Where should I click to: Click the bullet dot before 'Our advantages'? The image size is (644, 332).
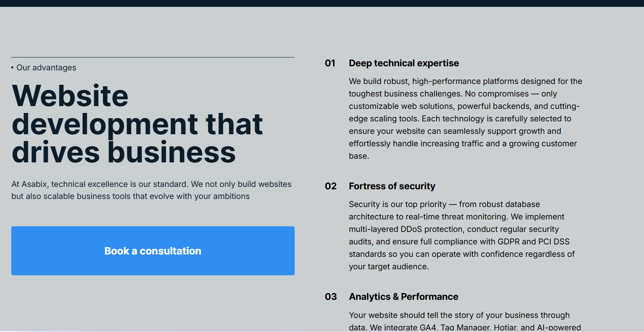pyautogui.click(x=12, y=68)
